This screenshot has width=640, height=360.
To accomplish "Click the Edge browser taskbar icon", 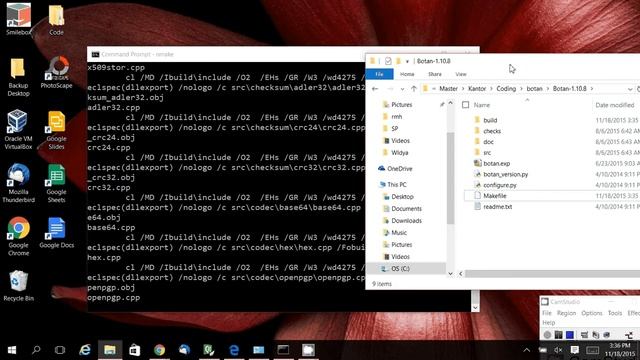I will click(x=234, y=350).
